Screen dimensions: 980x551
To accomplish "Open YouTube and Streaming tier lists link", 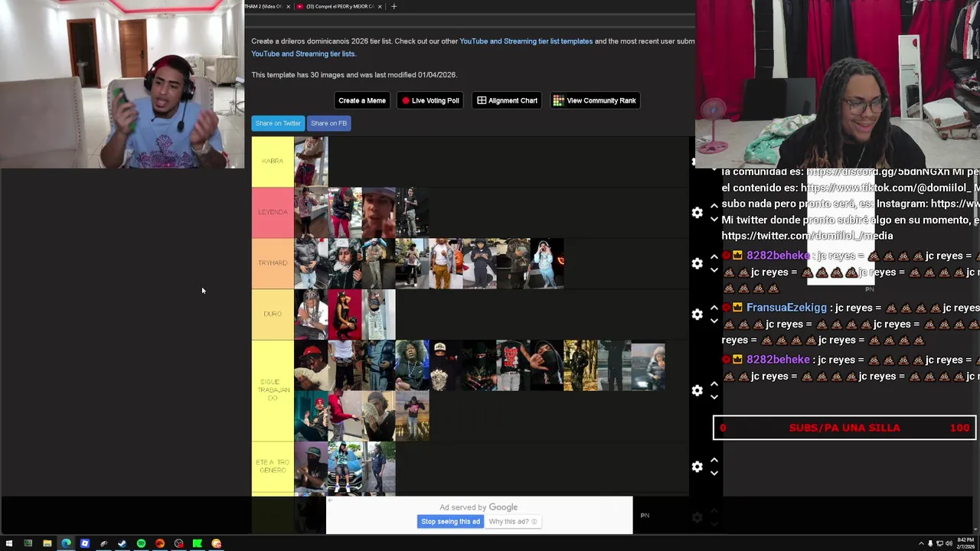I will coord(303,54).
